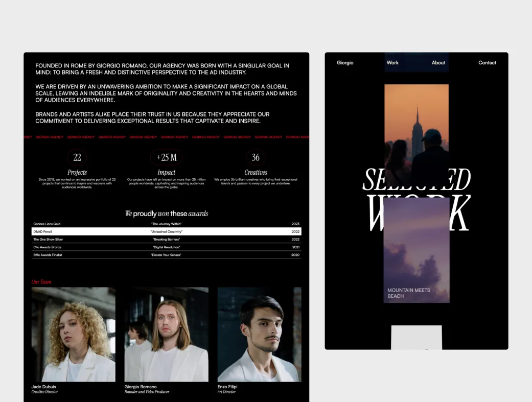Click the red Our Team heading
The width and height of the screenshot is (532, 402).
[x=41, y=282]
